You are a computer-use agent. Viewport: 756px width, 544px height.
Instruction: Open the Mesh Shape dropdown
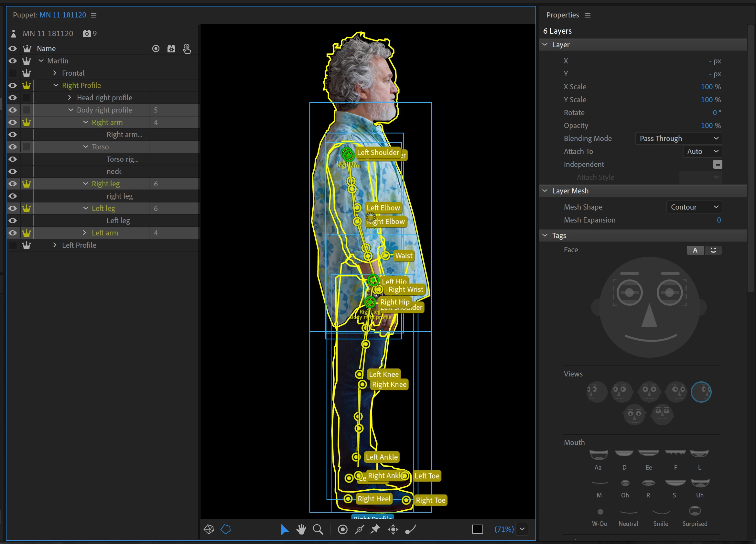click(694, 207)
